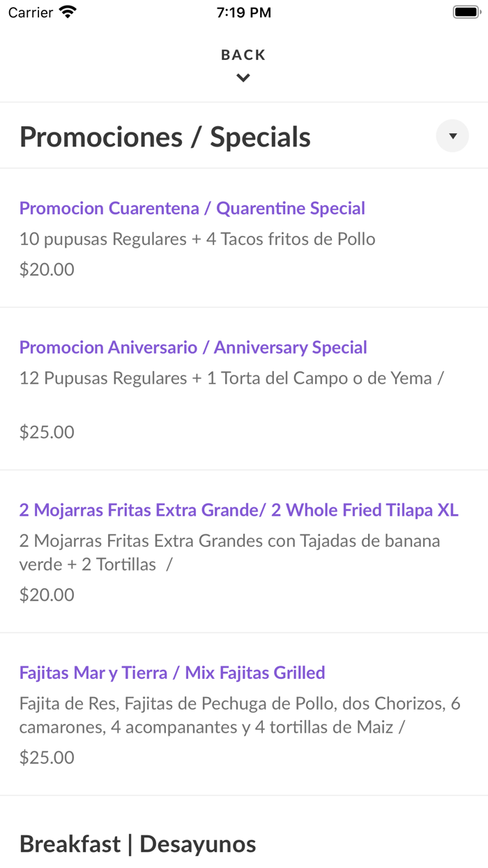The width and height of the screenshot is (488, 868).
Task: Tap the chevron below BACK
Action: [243, 77]
